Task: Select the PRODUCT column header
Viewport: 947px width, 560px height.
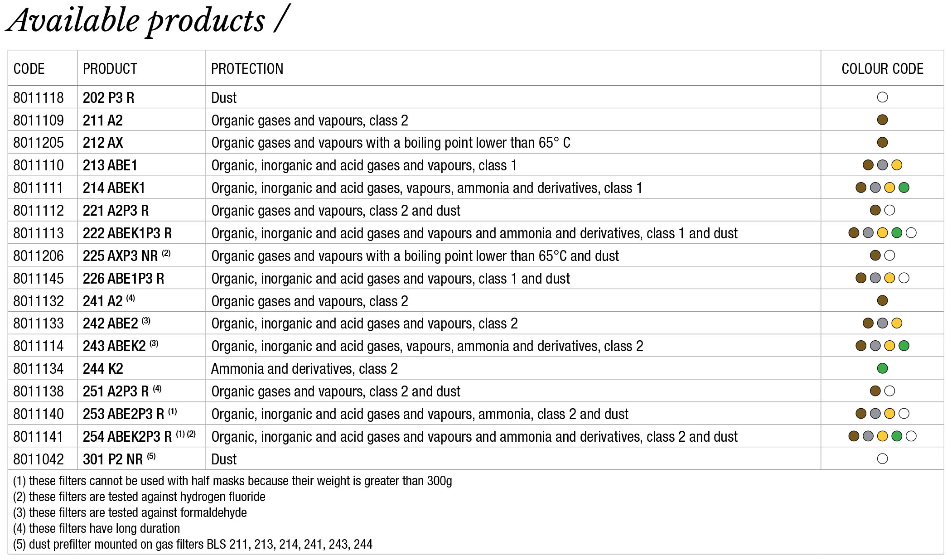Action: click(110, 69)
